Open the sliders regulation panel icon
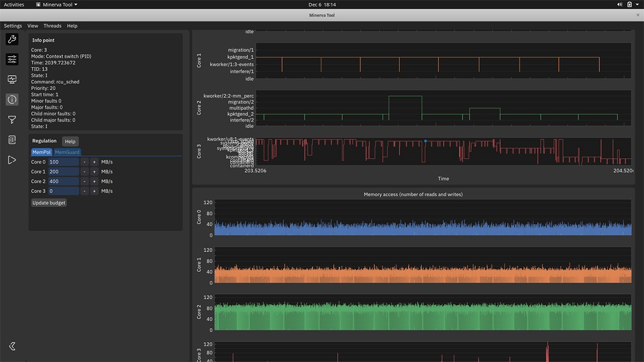 12,59
